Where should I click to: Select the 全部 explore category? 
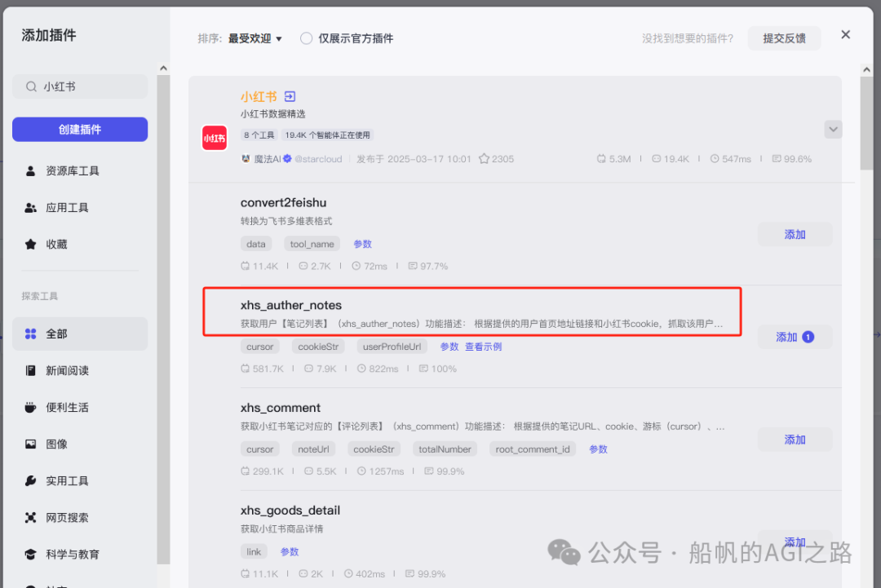(x=80, y=334)
